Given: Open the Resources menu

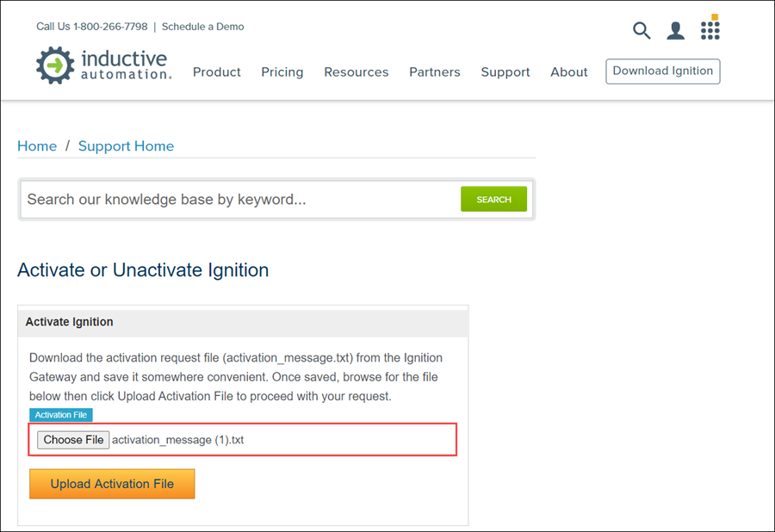Looking at the screenshot, I should click(356, 72).
